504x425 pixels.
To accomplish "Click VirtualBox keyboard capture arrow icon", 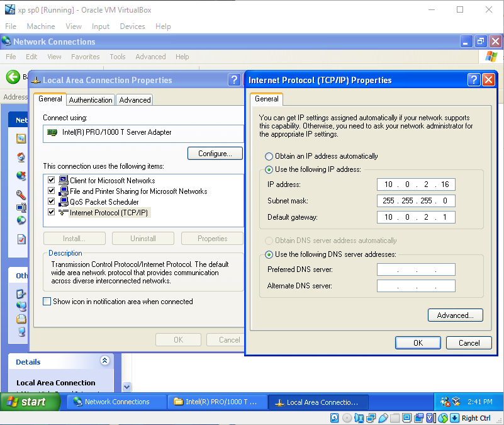I will 454,418.
